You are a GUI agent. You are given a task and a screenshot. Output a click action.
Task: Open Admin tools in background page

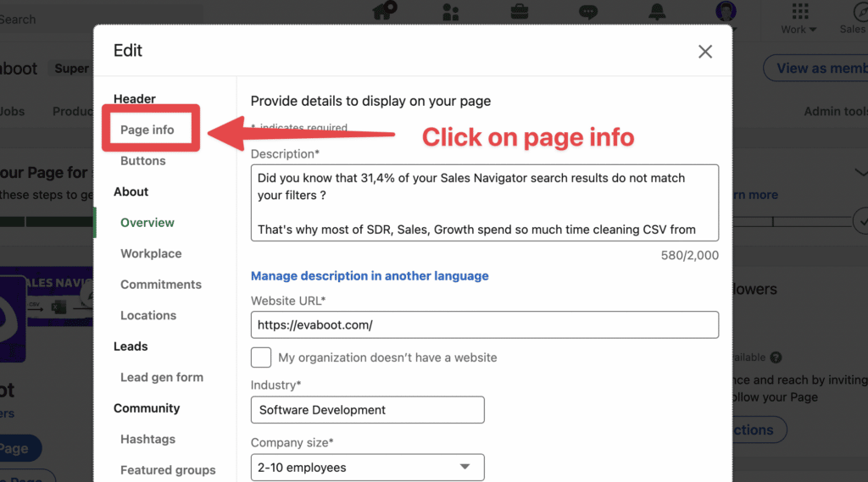835,111
